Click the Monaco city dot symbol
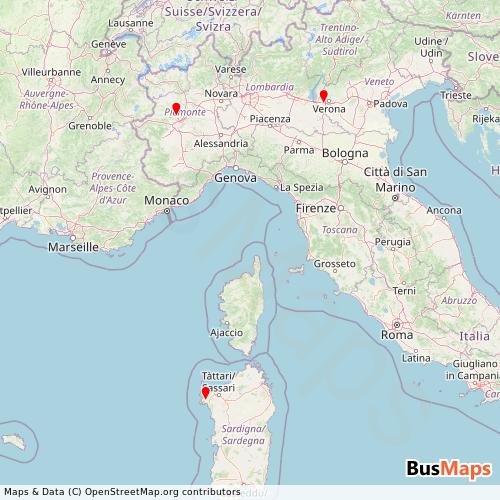The image size is (500, 500). (167, 211)
